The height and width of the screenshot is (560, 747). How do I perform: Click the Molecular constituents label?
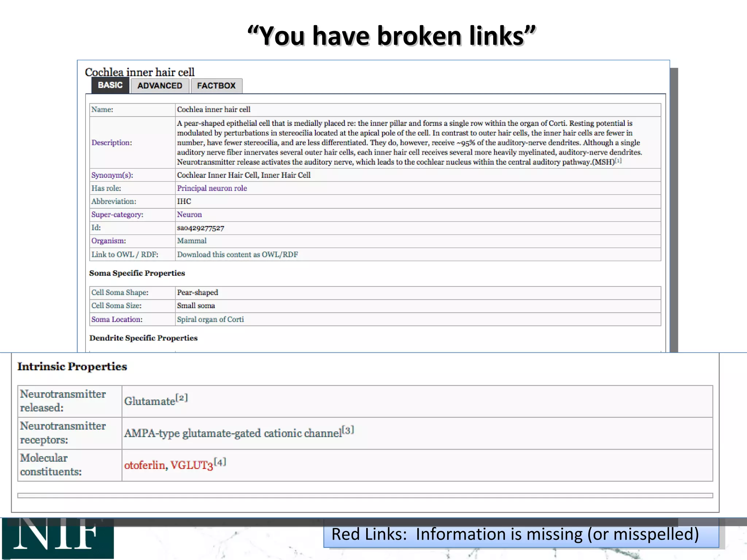[51, 465]
